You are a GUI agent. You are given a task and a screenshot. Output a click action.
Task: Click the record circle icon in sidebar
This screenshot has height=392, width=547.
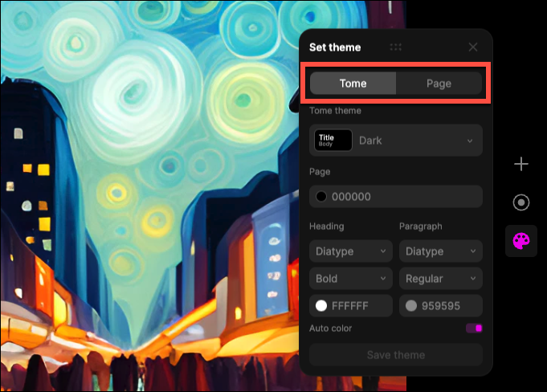[x=521, y=202]
